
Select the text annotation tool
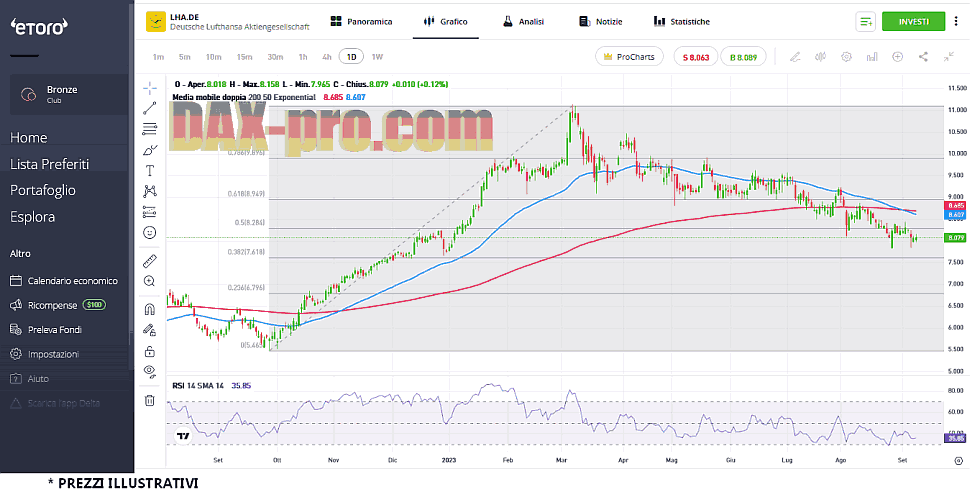click(x=149, y=170)
